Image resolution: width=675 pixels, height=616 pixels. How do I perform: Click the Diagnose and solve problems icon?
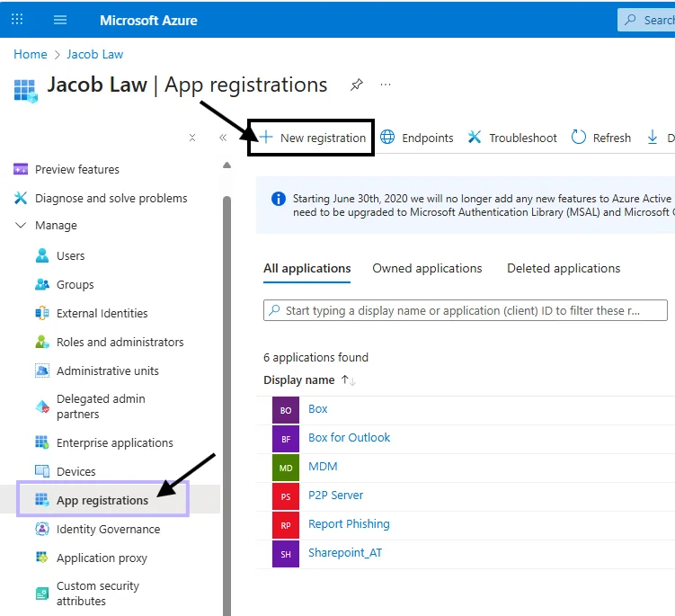point(21,198)
